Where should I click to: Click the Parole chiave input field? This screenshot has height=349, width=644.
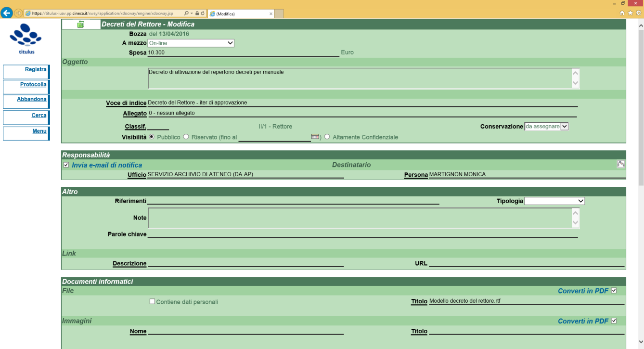coord(363,234)
